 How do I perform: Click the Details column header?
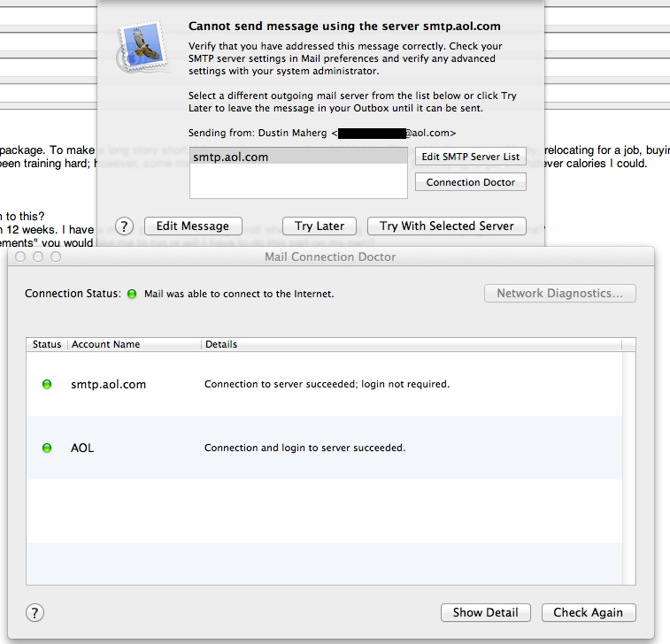tap(412, 344)
